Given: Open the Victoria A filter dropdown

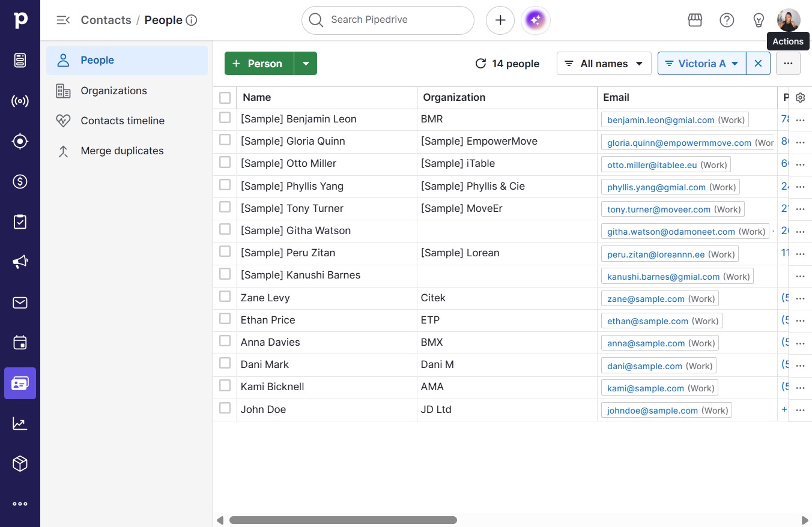Looking at the screenshot, I should 702,64.
